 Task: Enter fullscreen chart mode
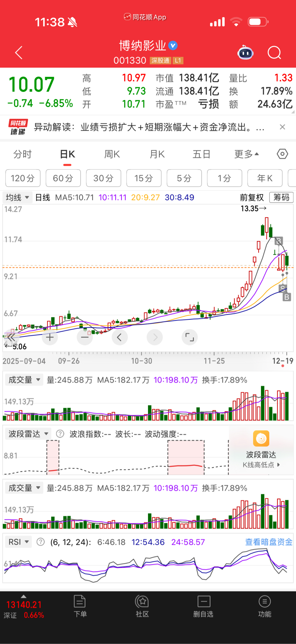point(190,337)
